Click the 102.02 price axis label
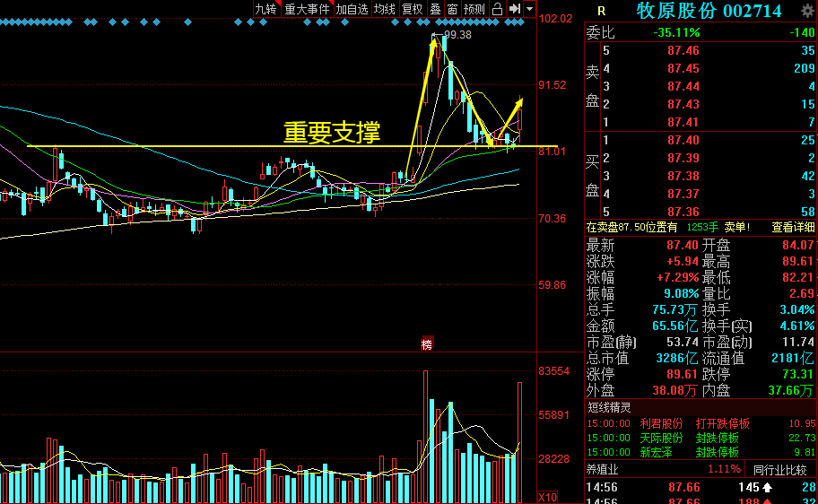Screen dimensions: 818x504 click(555, 19)
